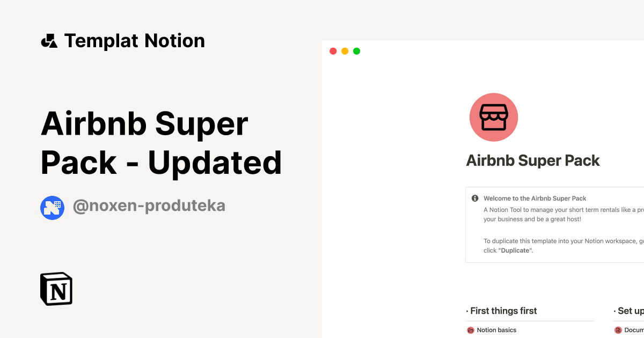Screen dimensions: 644x338
Task: Click the green traffic light dot
Action: (356, 50)
